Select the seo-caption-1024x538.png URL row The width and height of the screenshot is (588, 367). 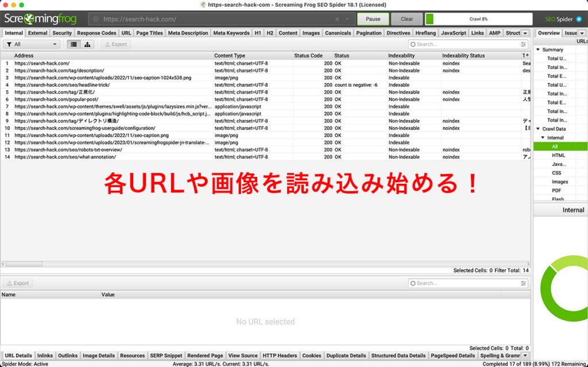265,78
